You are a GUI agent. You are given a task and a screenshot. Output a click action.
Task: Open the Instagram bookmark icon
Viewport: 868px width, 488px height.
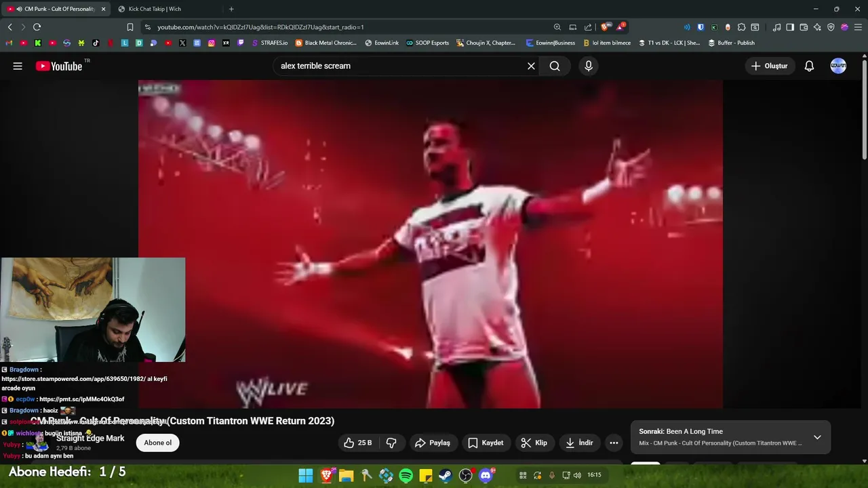tap(212, 43)
